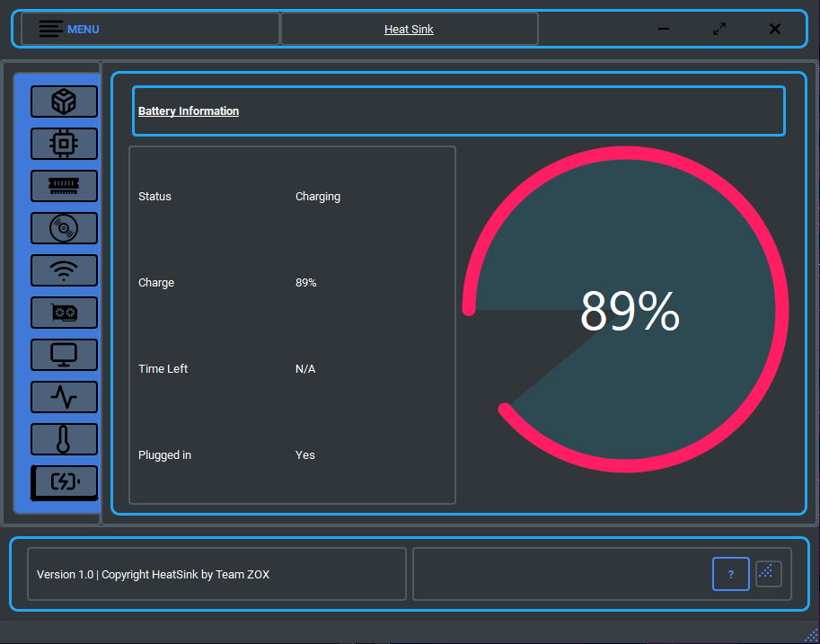The height and width of the screenshot is (644, 820).
Task: Click the dotted resize grip icon
Action: click(768, 574)
